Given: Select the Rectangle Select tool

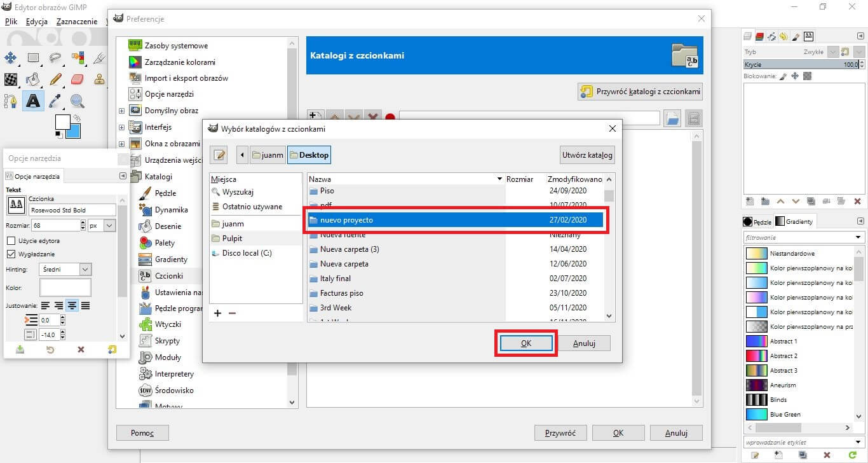Looking at the screenshot, I should coord(33,58).
